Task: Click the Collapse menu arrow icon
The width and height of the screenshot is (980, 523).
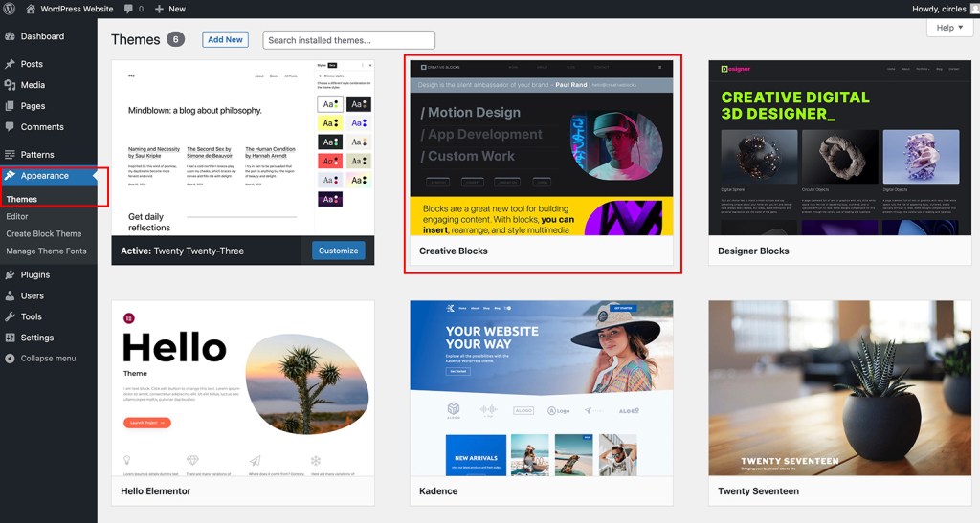Action: (10, 359)
